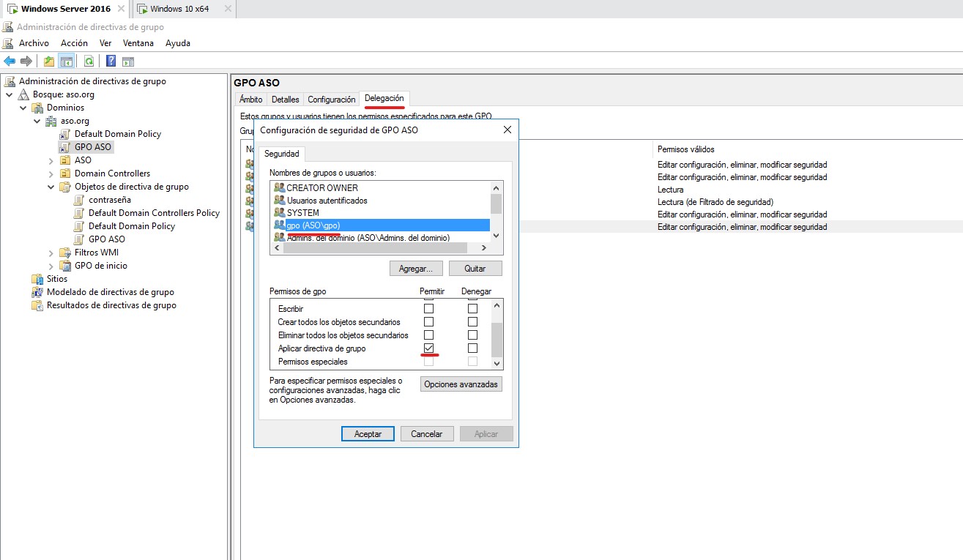Toggle the Show/Hide action pane icon
The image size is (963, 560).
click(x=128, y=61)
